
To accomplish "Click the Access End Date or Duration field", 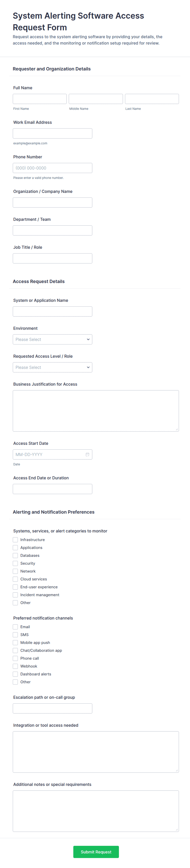I will [53, 489].
